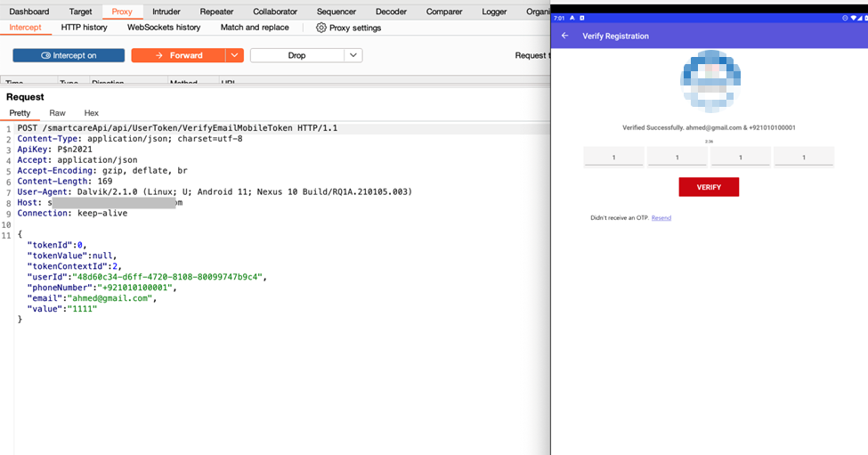Select the Raw request view tab
This screenshot has height=455, width=868.
(57, 113)
